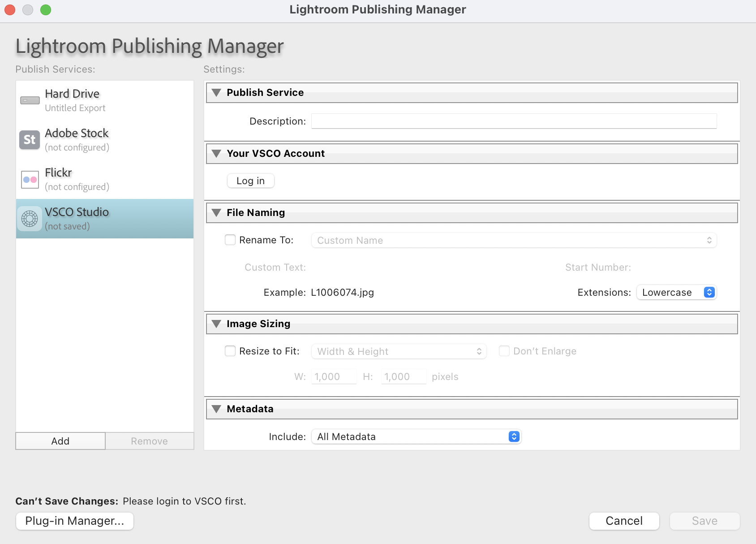Cancel the Publishing Manager dialog
756x544 pixels.
(x=624, y=521)
